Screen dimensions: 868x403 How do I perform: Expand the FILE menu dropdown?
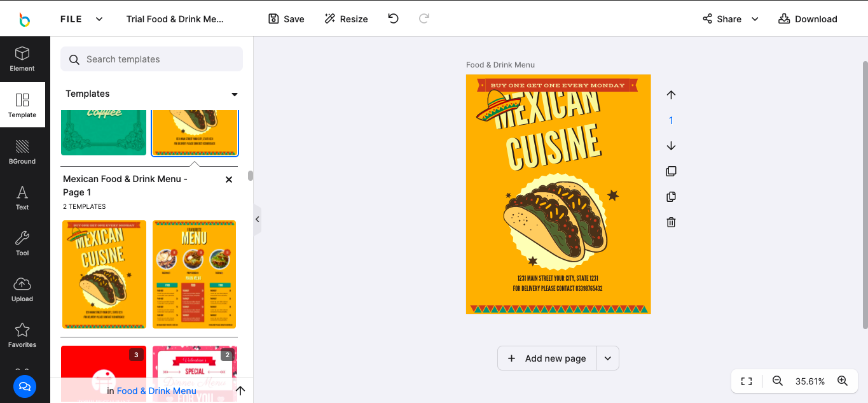pos(99,19)
